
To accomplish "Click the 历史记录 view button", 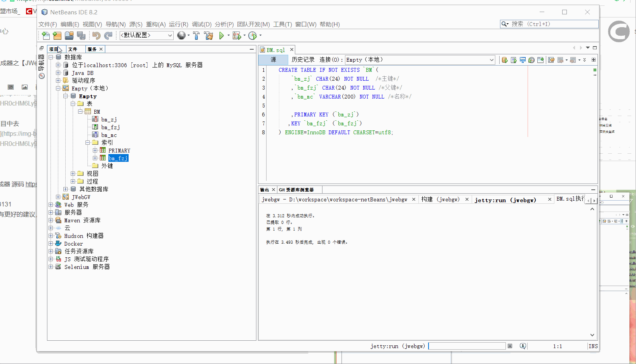I will point(303,59).
